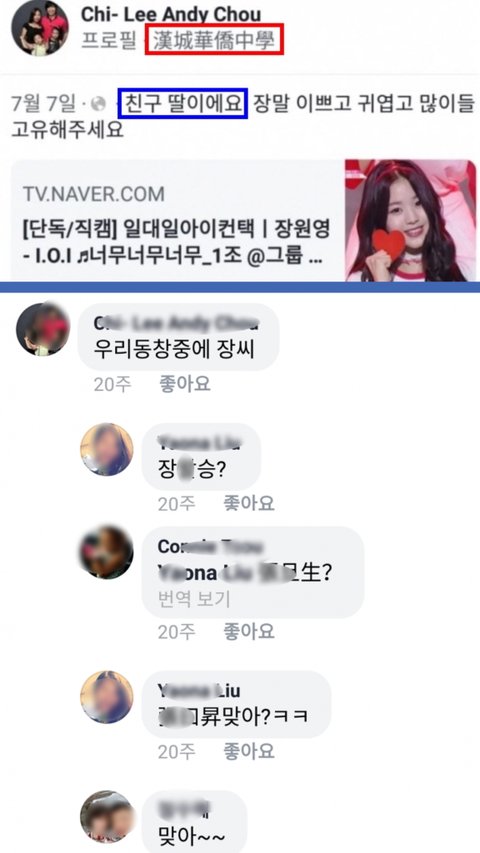Screen dimensions: 480x853
Task: Open the TV.NAVER.COM link preview title
Action: [176, 242]
